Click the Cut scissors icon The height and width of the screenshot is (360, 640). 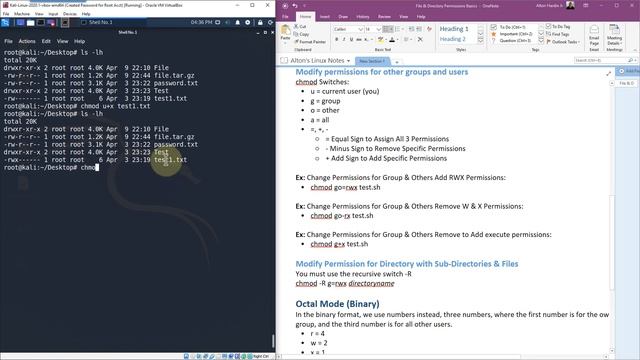[296, 27]
